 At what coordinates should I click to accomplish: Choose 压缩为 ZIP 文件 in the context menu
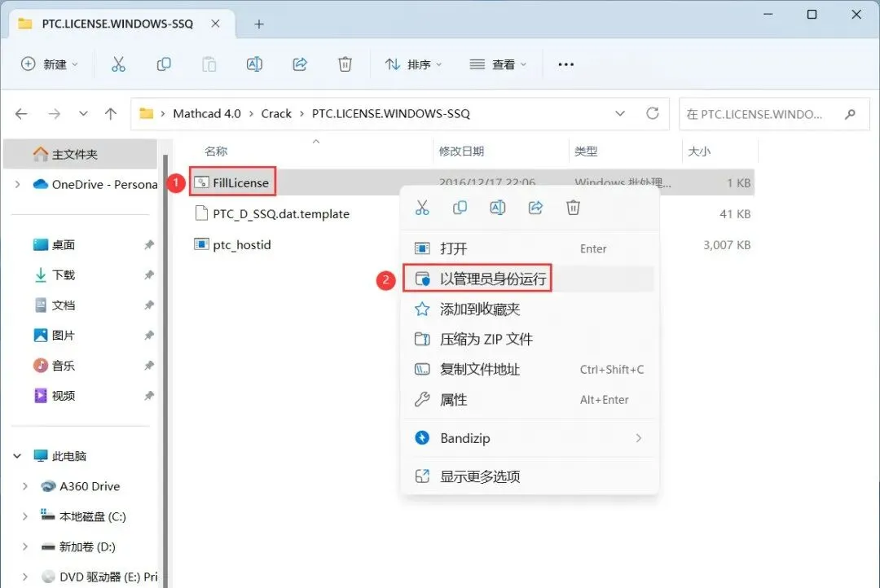529,340
